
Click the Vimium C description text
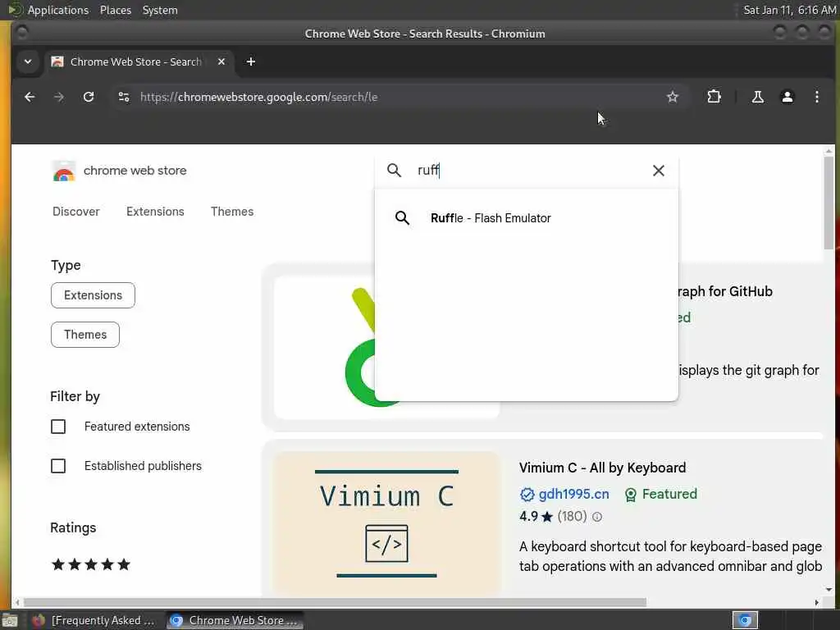tap(670, 556)
